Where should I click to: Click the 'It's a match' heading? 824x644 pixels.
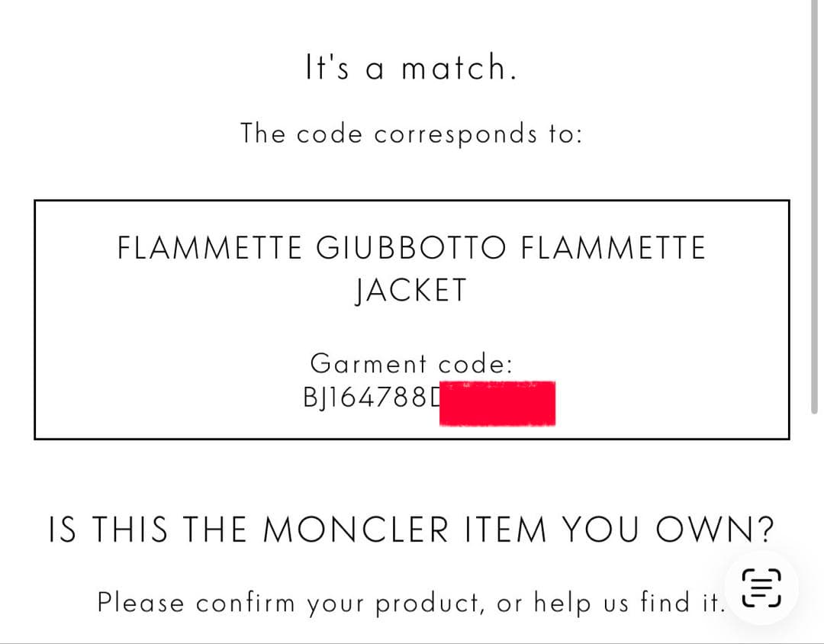(411, 67)
